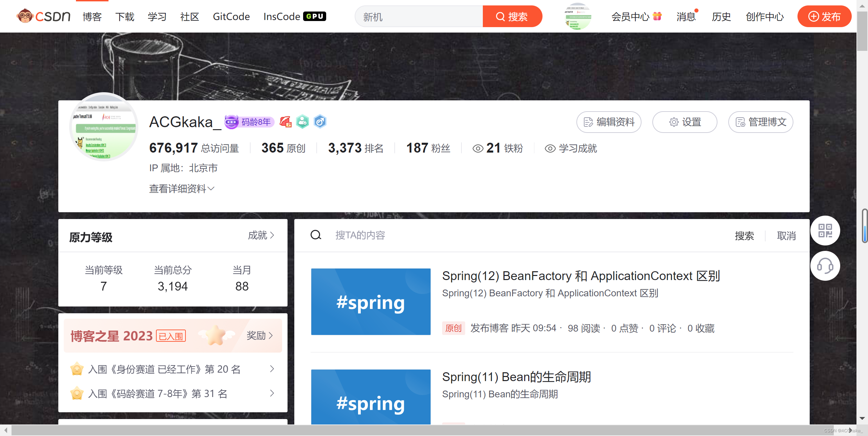868x436 pixels.
Task: Open InsCode GPU nav item
Action: coord(295,17)
